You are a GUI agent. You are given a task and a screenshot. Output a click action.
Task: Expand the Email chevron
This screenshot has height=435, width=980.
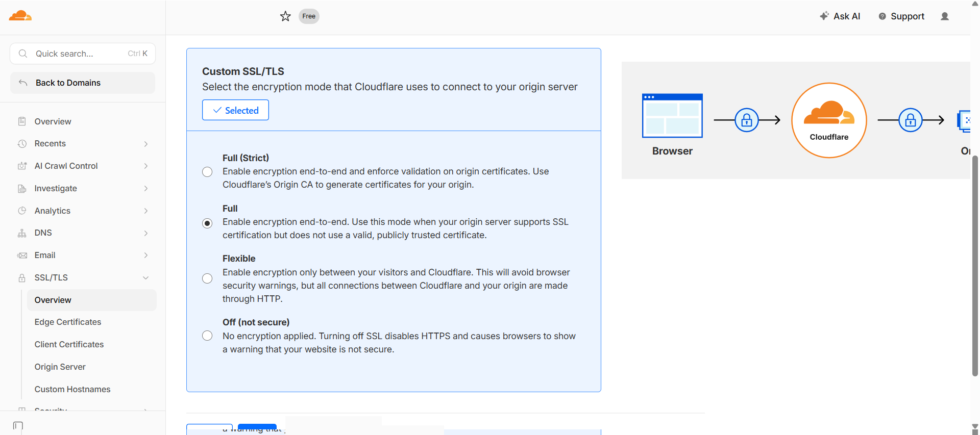[146, 255]
